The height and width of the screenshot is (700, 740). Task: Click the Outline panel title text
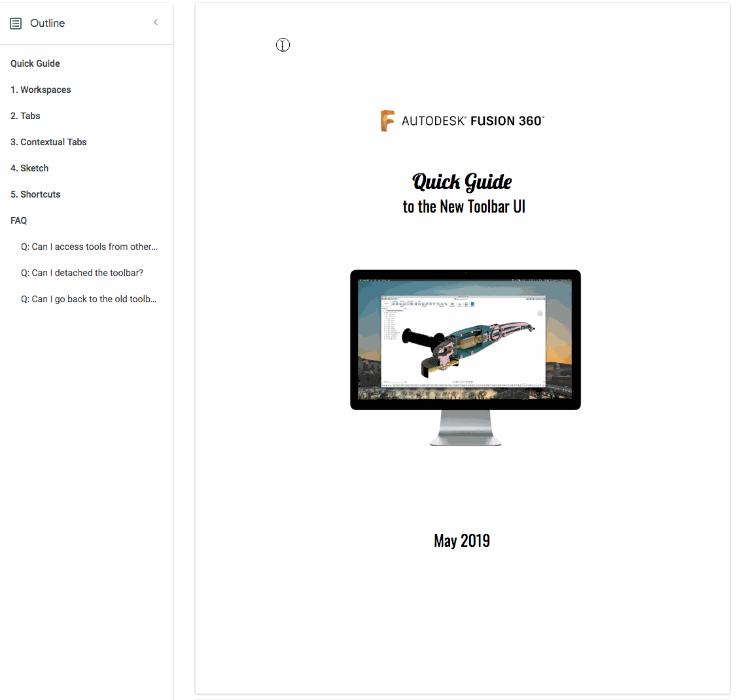click(x=47, y=23)
